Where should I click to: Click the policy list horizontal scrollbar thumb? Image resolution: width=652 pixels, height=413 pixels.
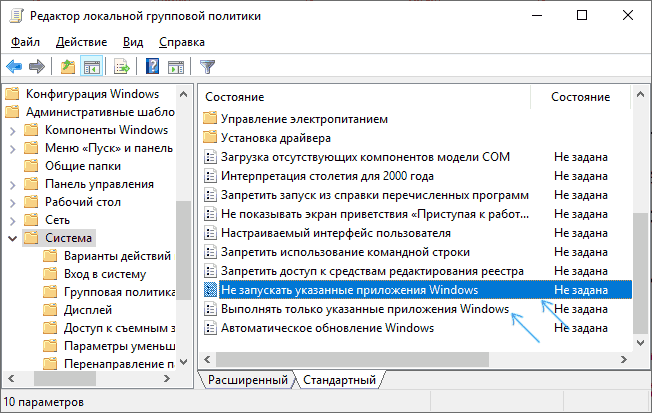pyautogui.click(x=353, y=359)
